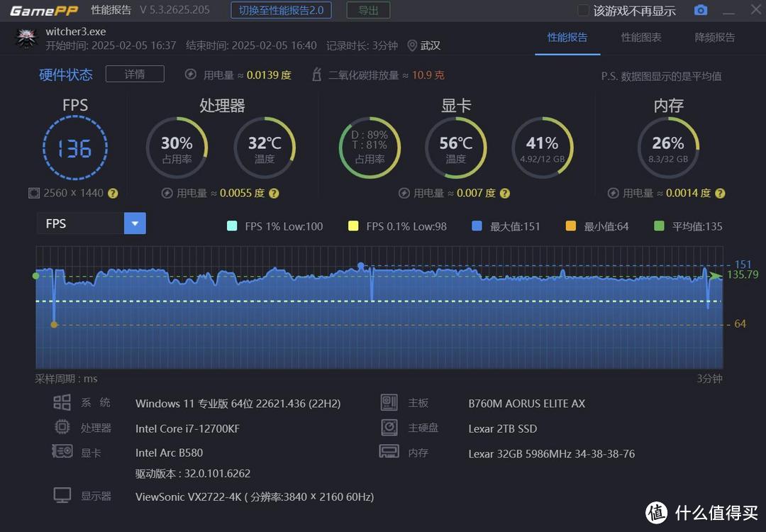Click the motherboard icon beside 主板
Viewport: 766px width, 532px height.
pyautogui.click(x=389, y=402)
